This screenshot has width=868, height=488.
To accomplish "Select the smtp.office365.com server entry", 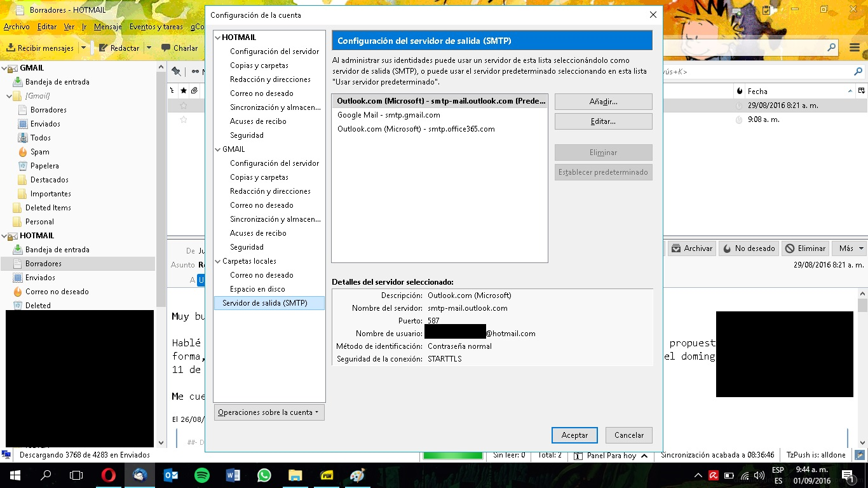I will [x=440, y=129].
